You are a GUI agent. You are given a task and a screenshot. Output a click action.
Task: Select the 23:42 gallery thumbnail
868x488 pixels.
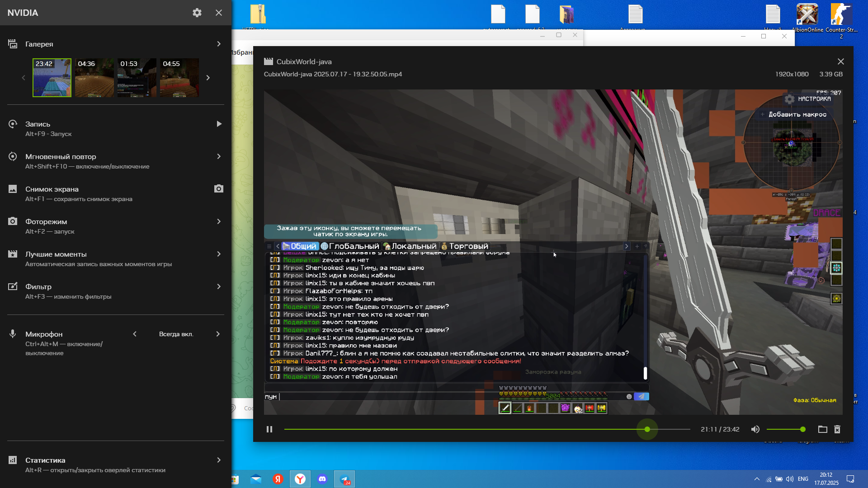click(52, 78)
